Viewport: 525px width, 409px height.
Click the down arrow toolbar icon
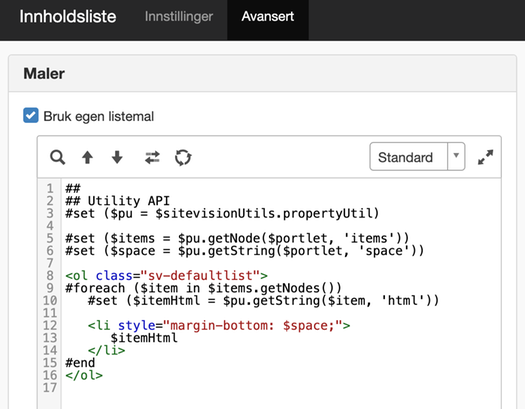tap(117, 157)
